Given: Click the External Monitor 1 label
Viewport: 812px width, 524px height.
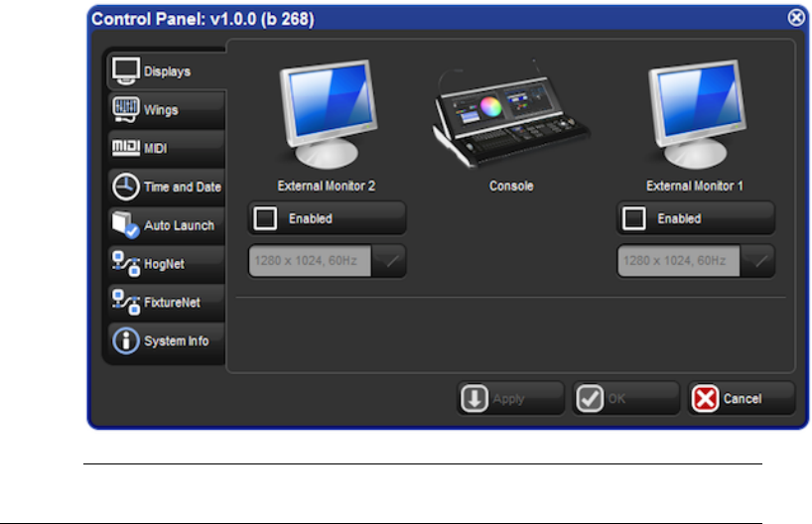Looking at the screenshot, I should click(695, 186).
